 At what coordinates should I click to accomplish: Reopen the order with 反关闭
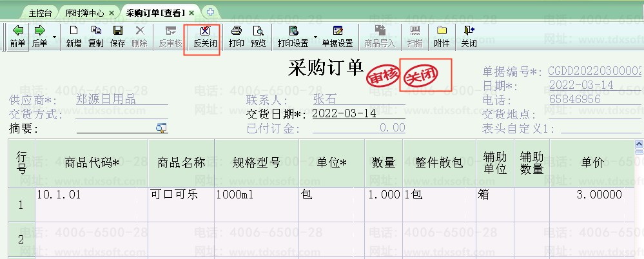pyautogui.click(x=206, y=37)
